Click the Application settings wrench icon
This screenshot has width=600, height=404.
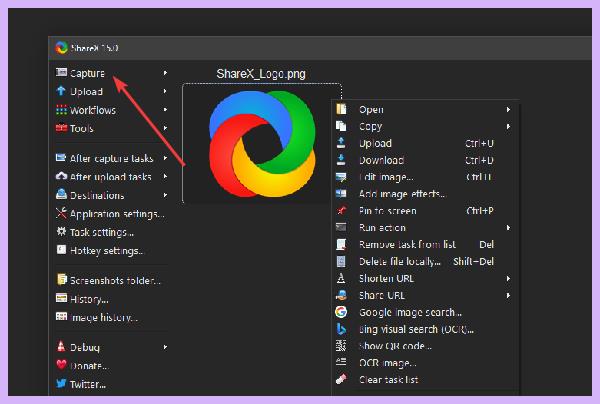[61, 213]
